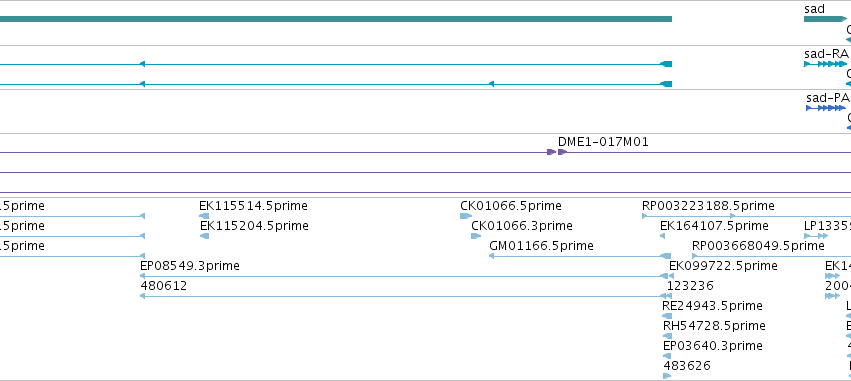This screenshot has width=851, height=381.
Task: Select the RH54728.5prime EST block
Action: tap(668, 336)
